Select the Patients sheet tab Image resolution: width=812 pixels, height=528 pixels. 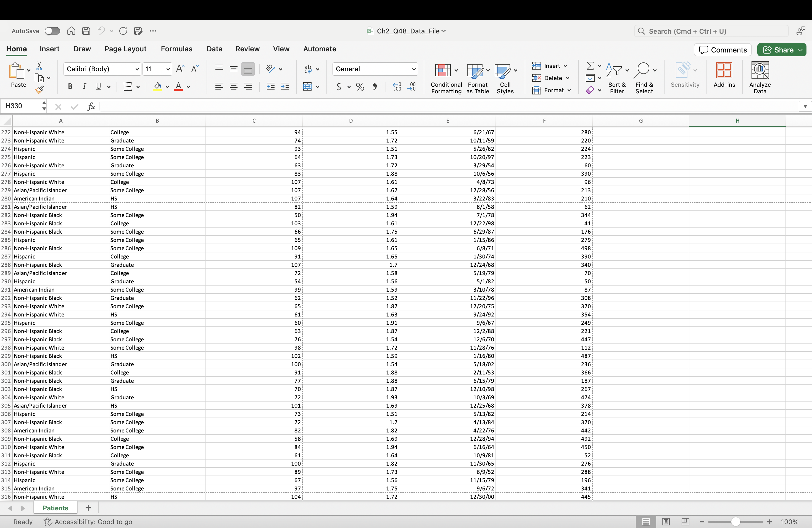55,508
